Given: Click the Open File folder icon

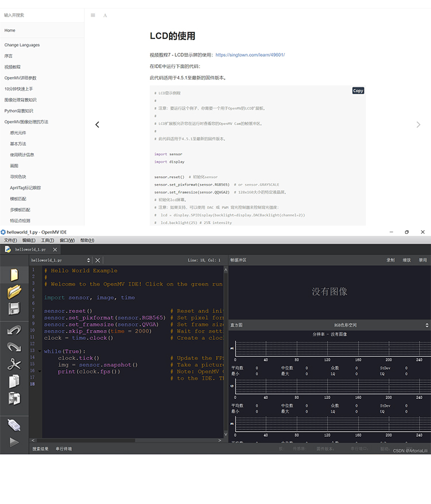Looking at the screenshot, I should point(14,292).
